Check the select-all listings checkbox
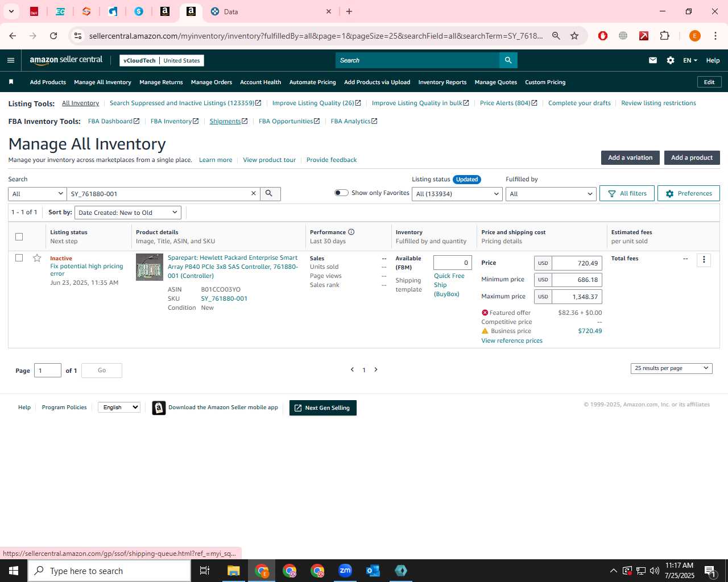 click(x=19, y=236)
